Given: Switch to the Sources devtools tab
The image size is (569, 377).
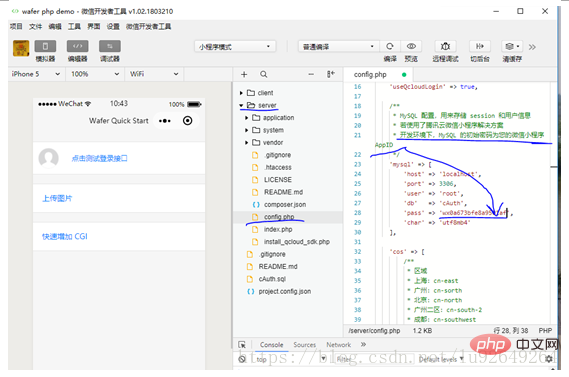Looking at the screenshot, I should pyautogui.click(x=304, y=345).
